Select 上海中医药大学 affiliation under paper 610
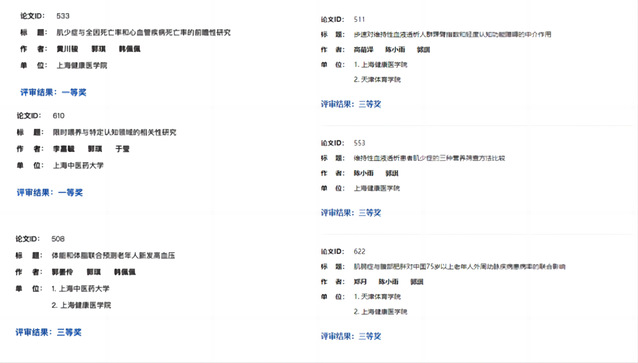Screen dimensions: 638x363 [x=78, y=166]
